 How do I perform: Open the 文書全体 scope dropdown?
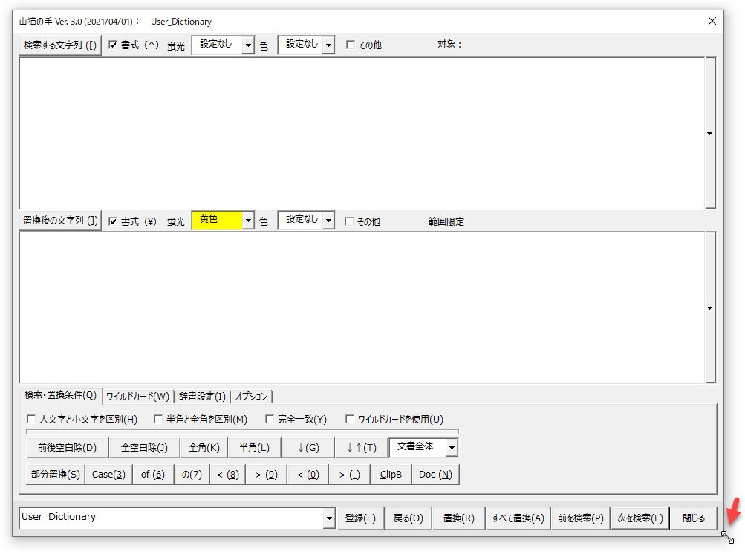(x=452, y=448)
